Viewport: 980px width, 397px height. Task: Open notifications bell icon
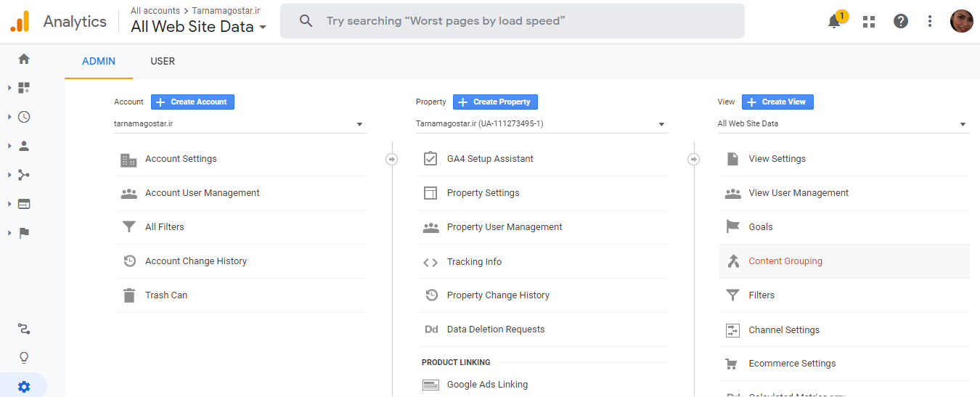[835, 21]
